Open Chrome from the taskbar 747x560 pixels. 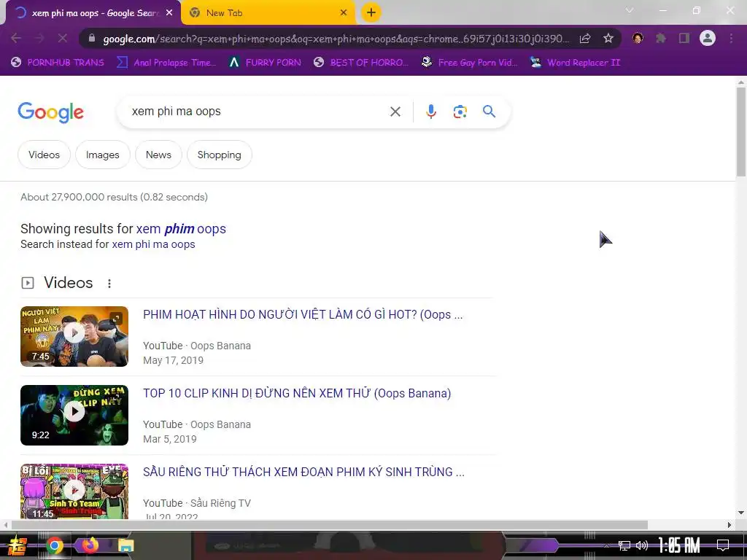point(54,545)
